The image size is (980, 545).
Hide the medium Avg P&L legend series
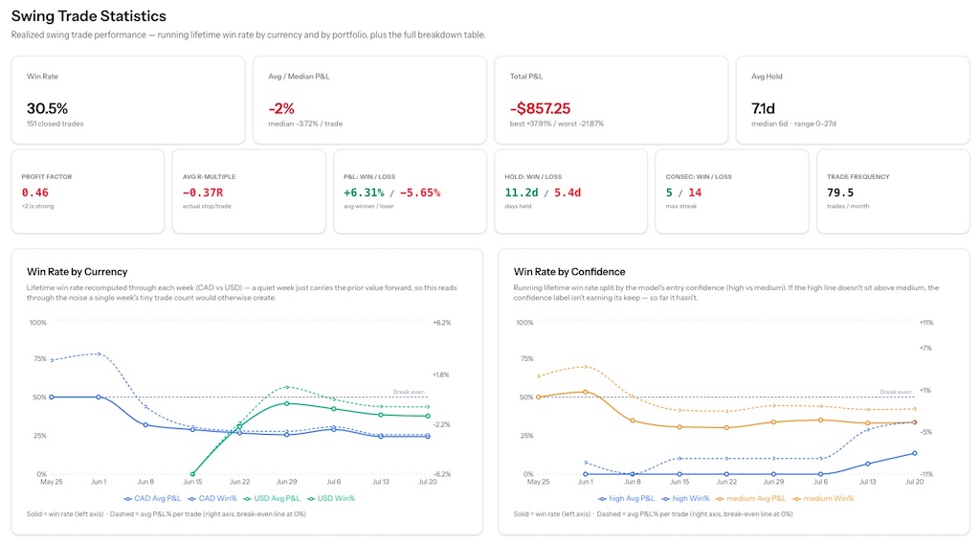[750, 499]
